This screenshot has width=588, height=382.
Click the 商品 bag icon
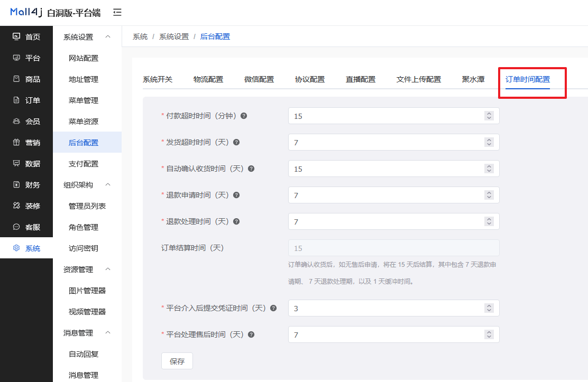(x=16, y=79)
